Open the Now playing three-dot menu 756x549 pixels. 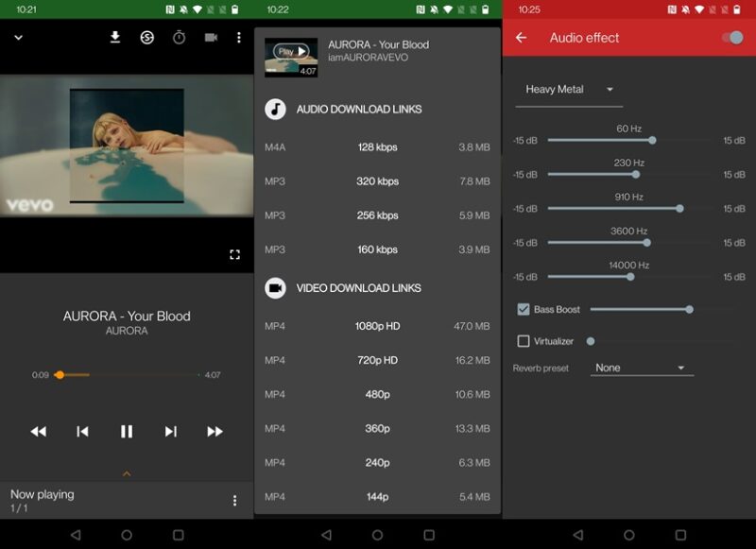pos(234,498)
